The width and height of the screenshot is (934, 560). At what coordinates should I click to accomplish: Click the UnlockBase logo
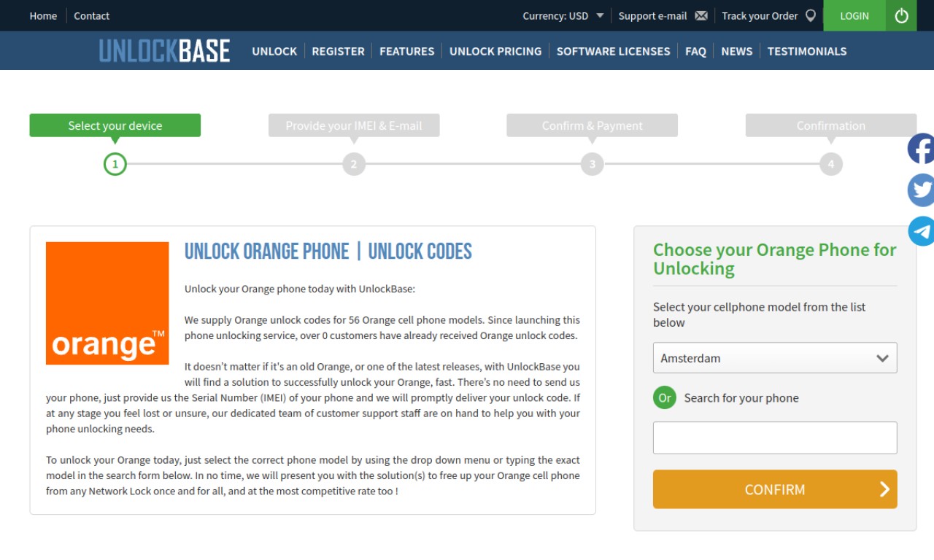tap(164, 51)
